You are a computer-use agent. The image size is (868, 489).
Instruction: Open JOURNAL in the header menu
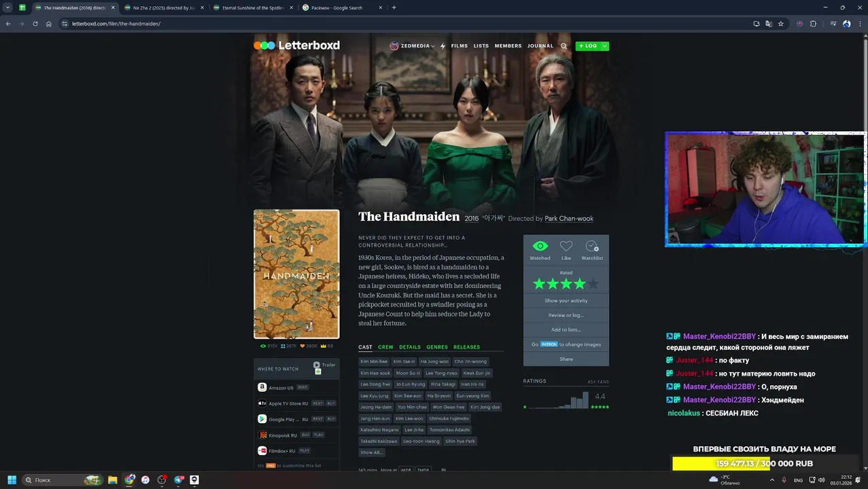click(x=540, y=46)
